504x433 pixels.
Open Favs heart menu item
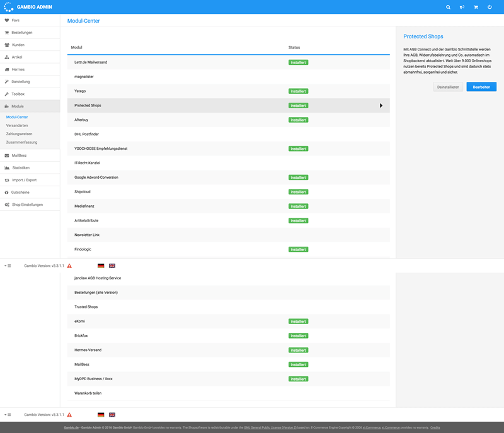click(30, 20)
